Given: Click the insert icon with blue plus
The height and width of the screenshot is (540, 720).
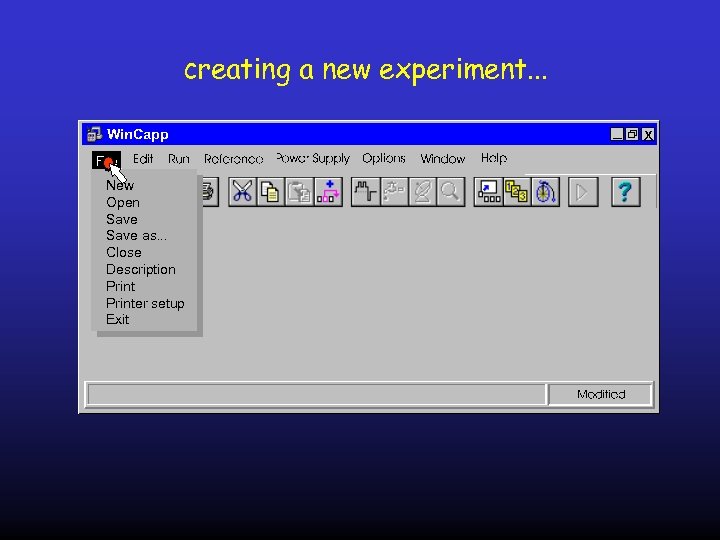Looking at the screenshot, I should [328, 191].
